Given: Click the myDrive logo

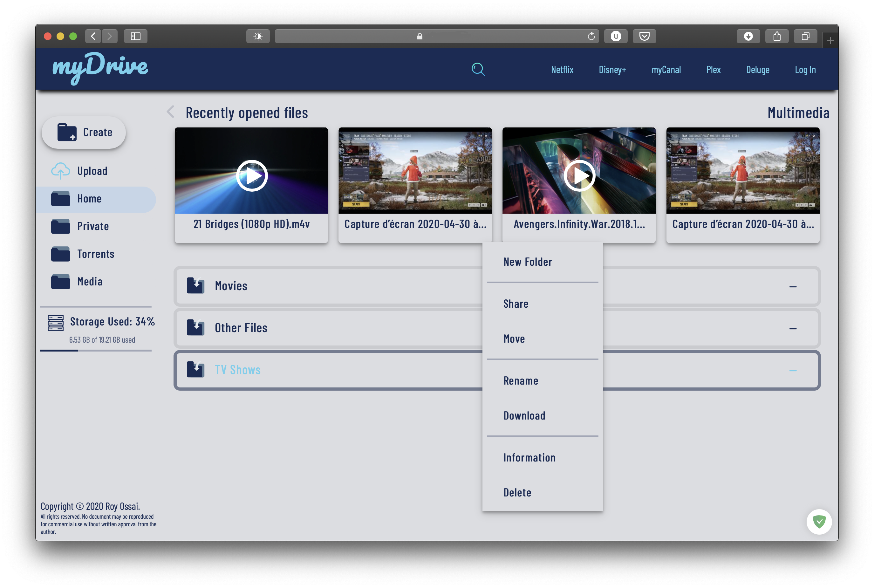Looking at the screenshot, I should pos(100,68).
